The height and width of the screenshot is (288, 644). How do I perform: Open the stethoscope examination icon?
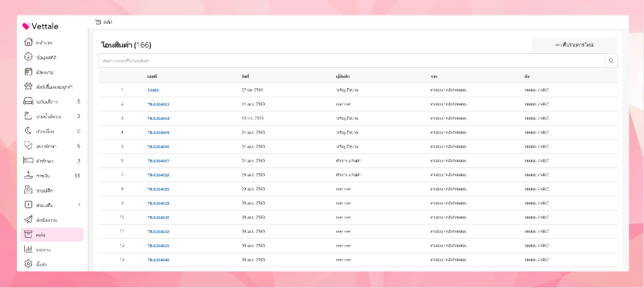tap(28, 145)
